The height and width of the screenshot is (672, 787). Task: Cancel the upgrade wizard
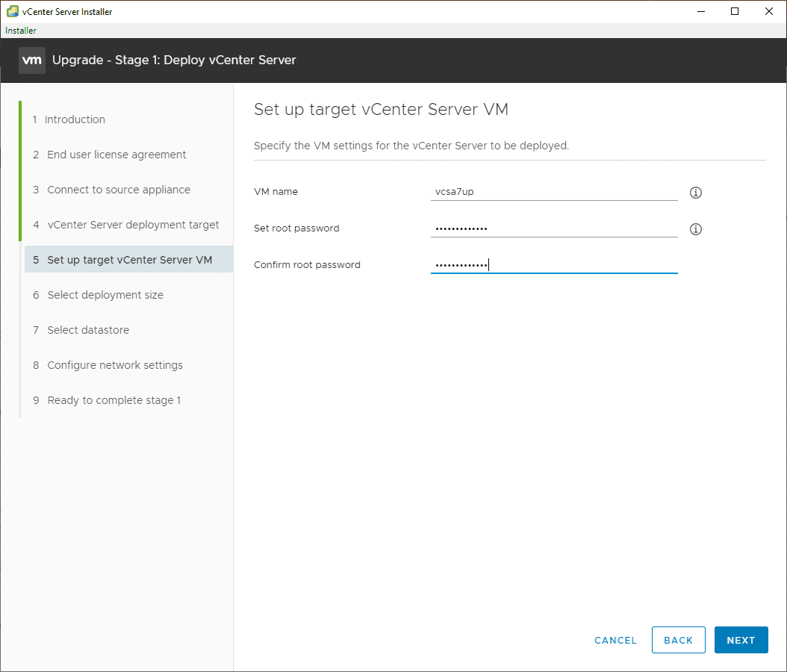tap(615, 640)
